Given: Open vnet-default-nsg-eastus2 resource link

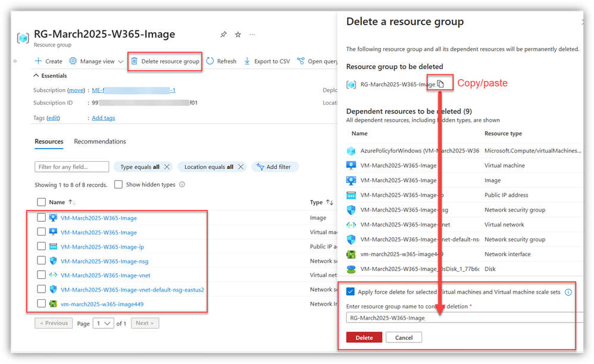Looking at the screenshot, I should coord(132,290).
